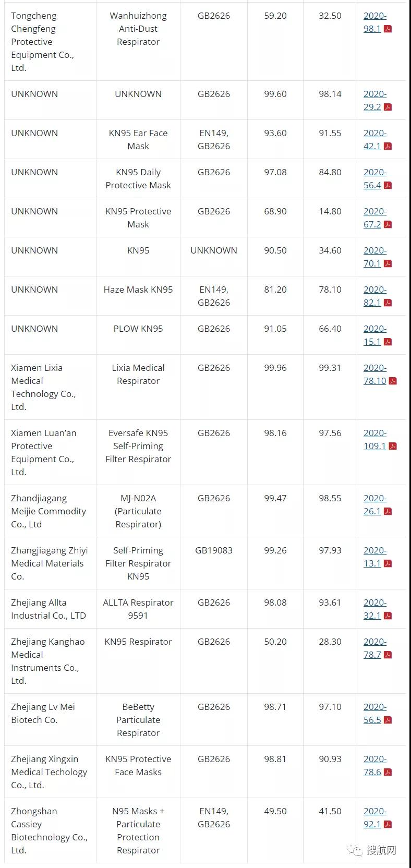Viewport: 411px width, 868px height.
Task: Click PDF icon beside report 2020-78.7
Action: pyautogui.click(x=388, y=655)
